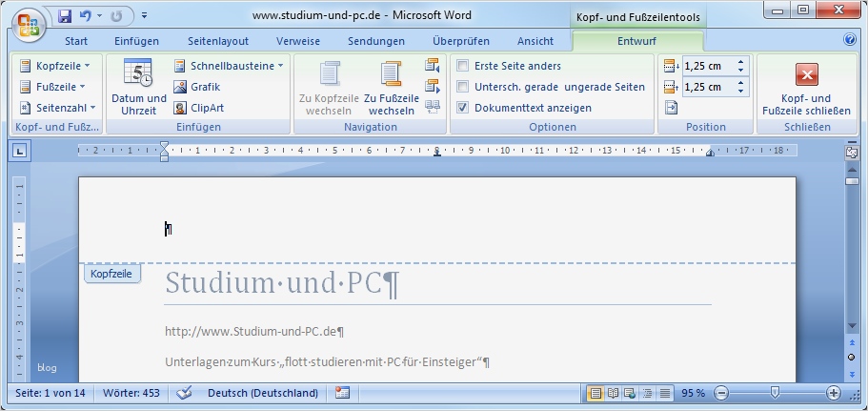Switch to Draft view icon
868x411 pixels.
[665, 393]
